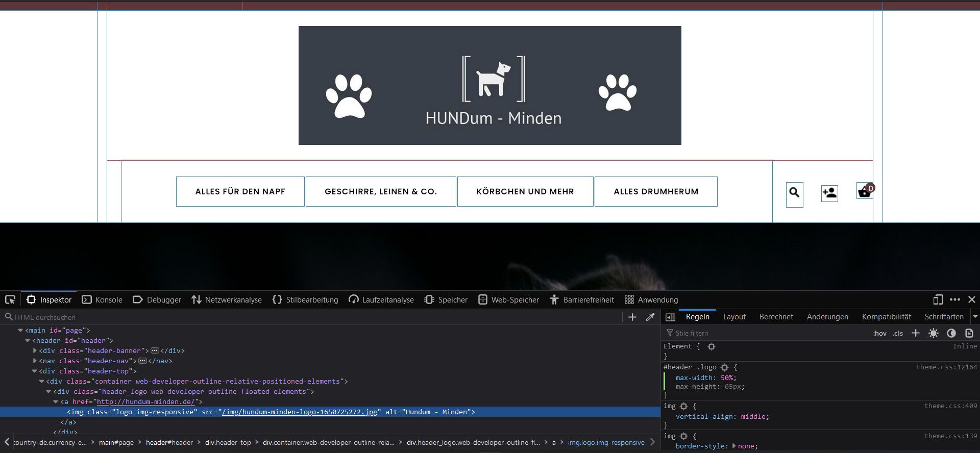The image size is (980, 453).
Task: Switch to the Konsole tab
Action: pyautogui.click(x=103, y=300)
